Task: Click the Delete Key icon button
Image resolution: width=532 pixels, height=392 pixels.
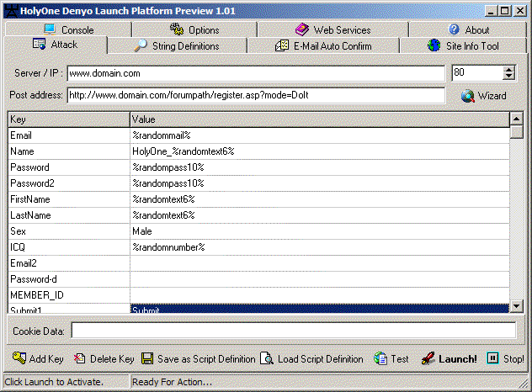Action: 104,358
